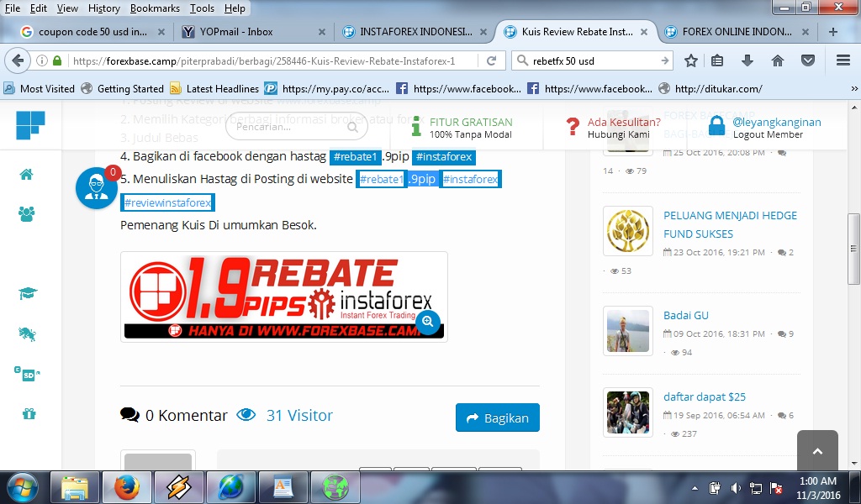Open the ditukar.com bookmark
Image resolution: width=861 pixels, height=504 pixels.
click(x=710, y=88)
